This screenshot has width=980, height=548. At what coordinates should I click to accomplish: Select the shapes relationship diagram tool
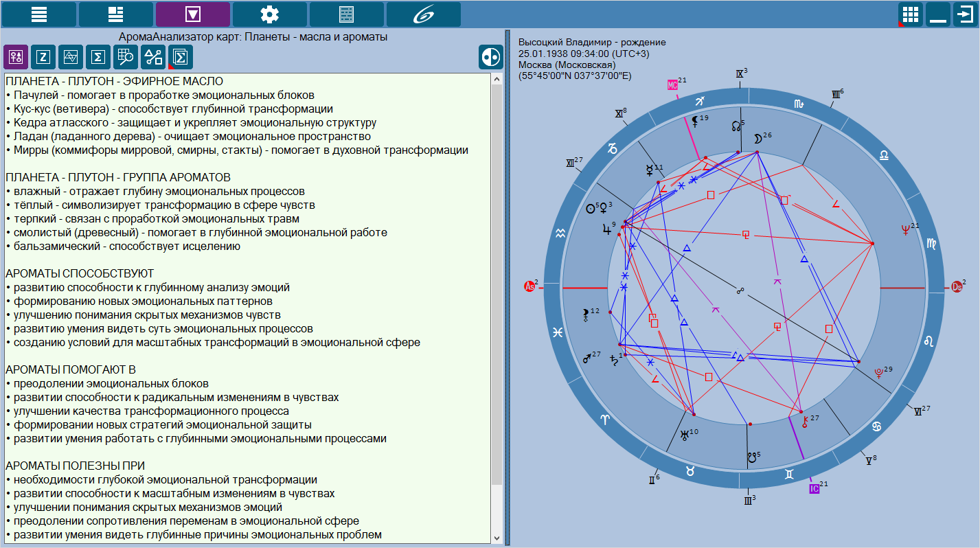click(153, 58)
